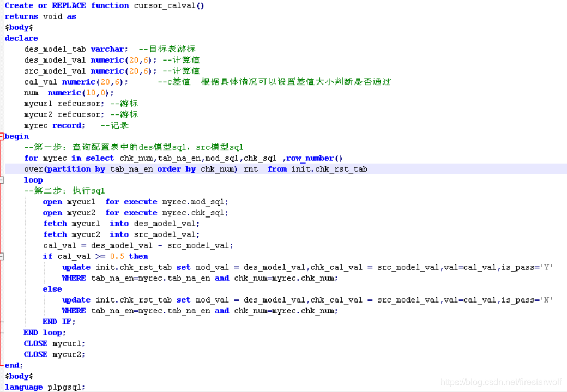The width and height of the screenshot is (567, 392).
Task: Click the opening '$body$' below 'returns void as'
Action: [x=19, y=27]
